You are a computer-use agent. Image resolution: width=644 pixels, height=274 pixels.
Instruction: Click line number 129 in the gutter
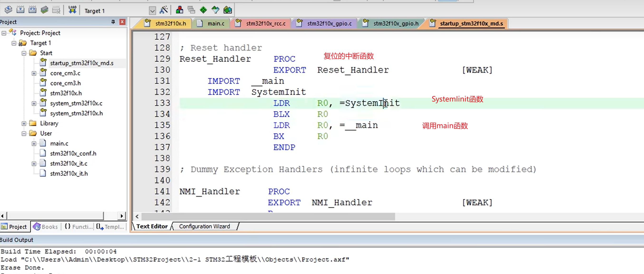(x=162, y=59)
